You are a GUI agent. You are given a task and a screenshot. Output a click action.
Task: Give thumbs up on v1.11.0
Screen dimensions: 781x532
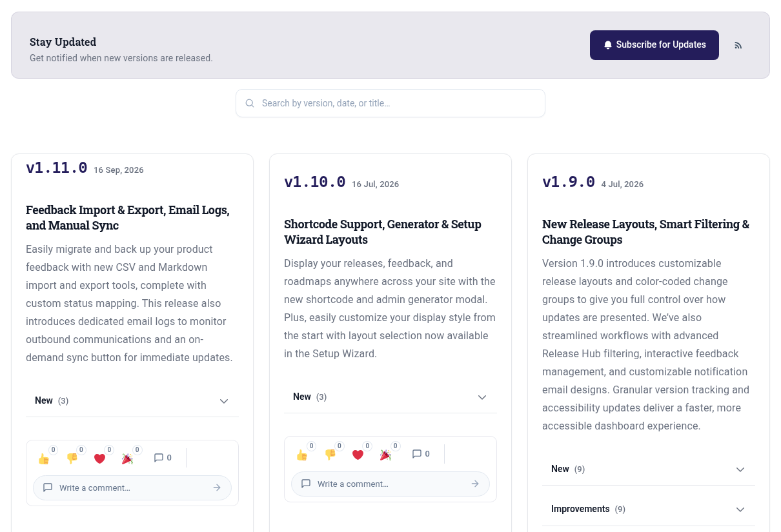[x=43, y=458]
